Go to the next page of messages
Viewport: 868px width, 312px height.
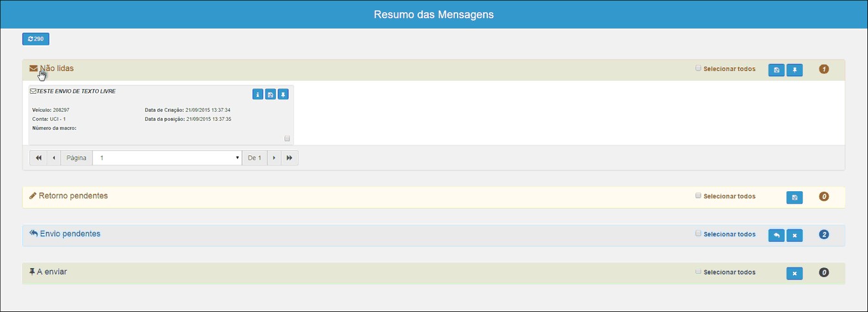tap(274, 158)
